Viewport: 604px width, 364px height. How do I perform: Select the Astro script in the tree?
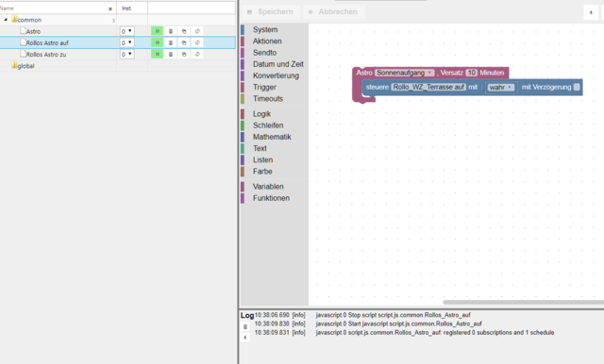33,31
